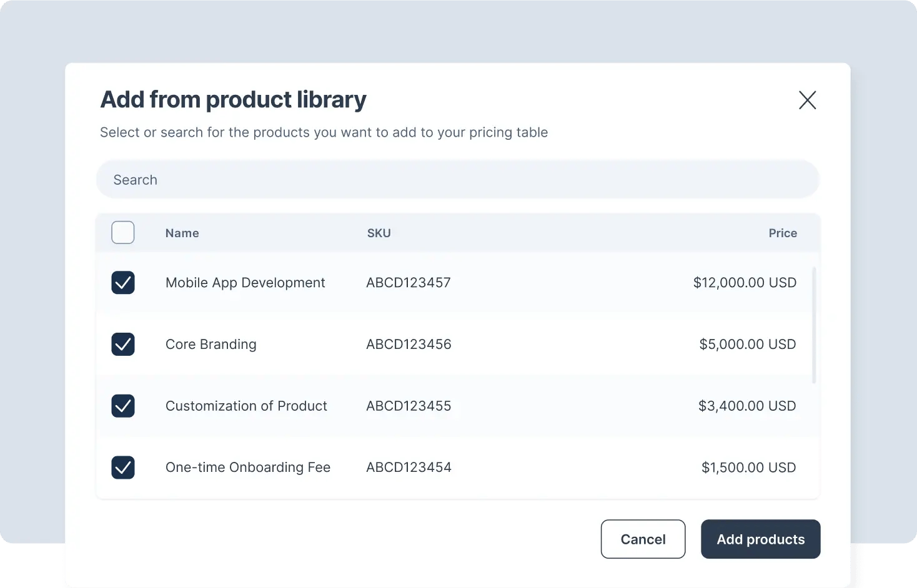The height and width of the screenshot is (588, 917).
Task: Click the SKU column header
Action: tap(379, 233)
